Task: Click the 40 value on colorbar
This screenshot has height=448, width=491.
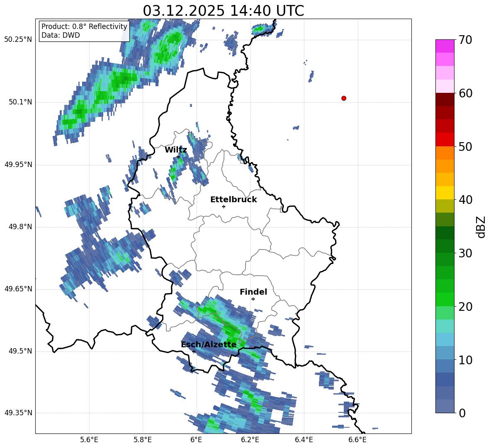Action: (465, 200)
